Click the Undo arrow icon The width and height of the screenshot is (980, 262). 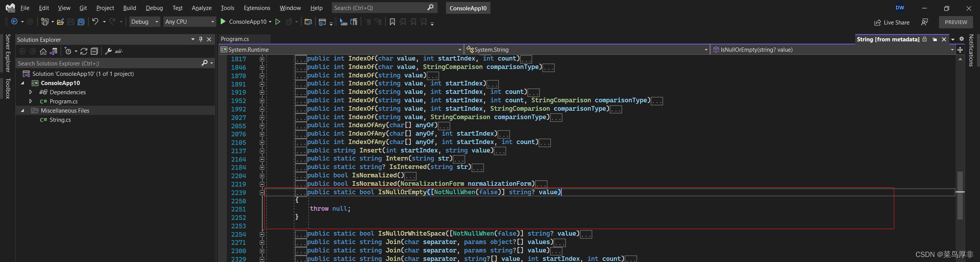tap(95, 22)
